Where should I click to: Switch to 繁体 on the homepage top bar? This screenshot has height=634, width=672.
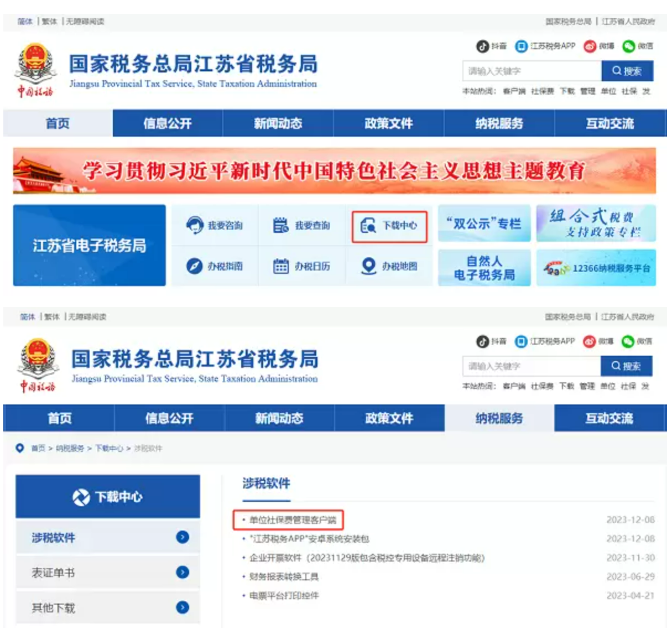coord(49,22)
